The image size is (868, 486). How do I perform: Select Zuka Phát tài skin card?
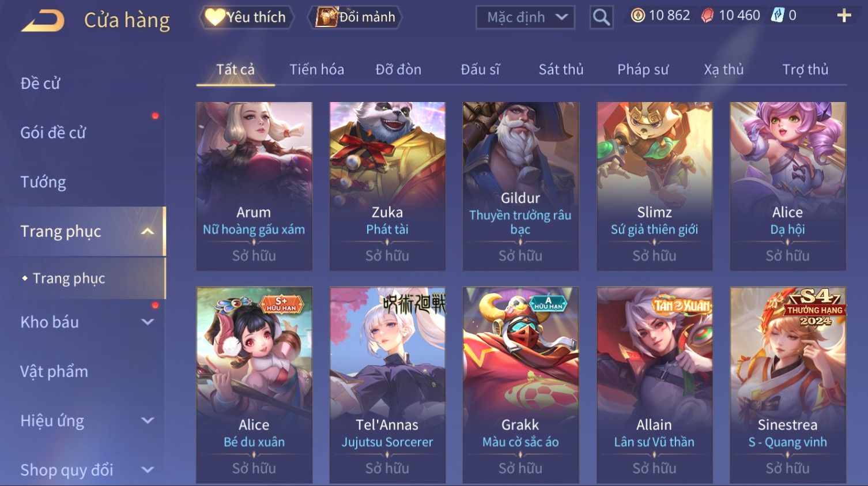pyautogui.click(x=387, y=186)
